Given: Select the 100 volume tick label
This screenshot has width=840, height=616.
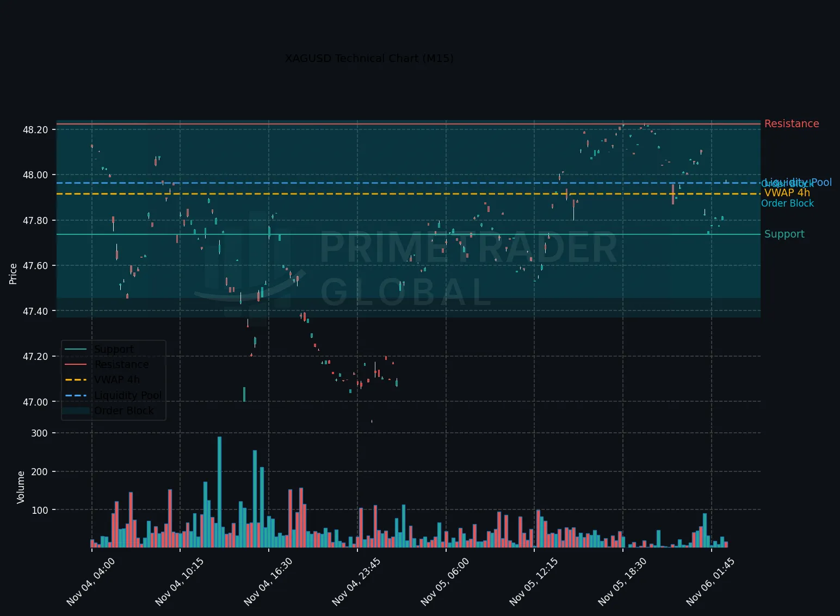Looking at the screenshot, I should click(40, 510).
